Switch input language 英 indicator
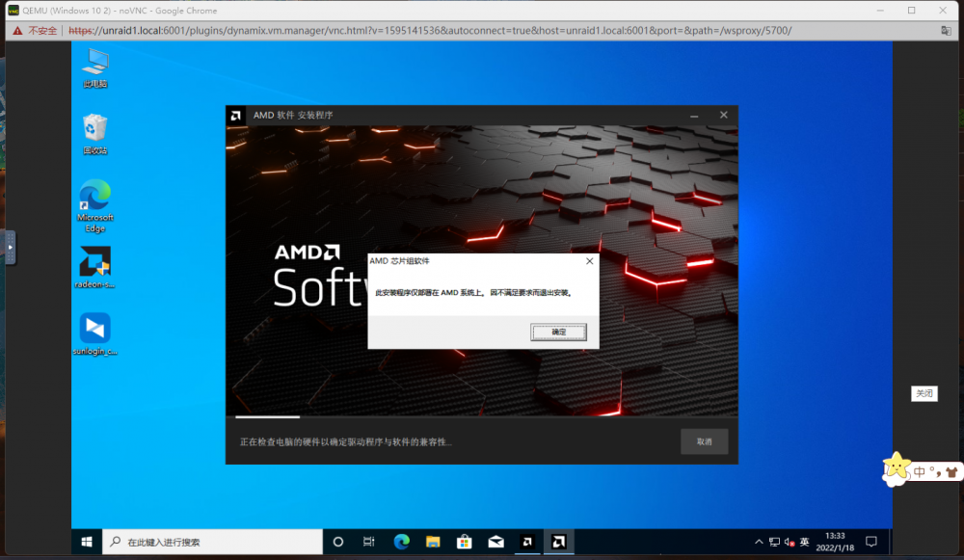Screen dimensions: 964x560 point(804,542)
